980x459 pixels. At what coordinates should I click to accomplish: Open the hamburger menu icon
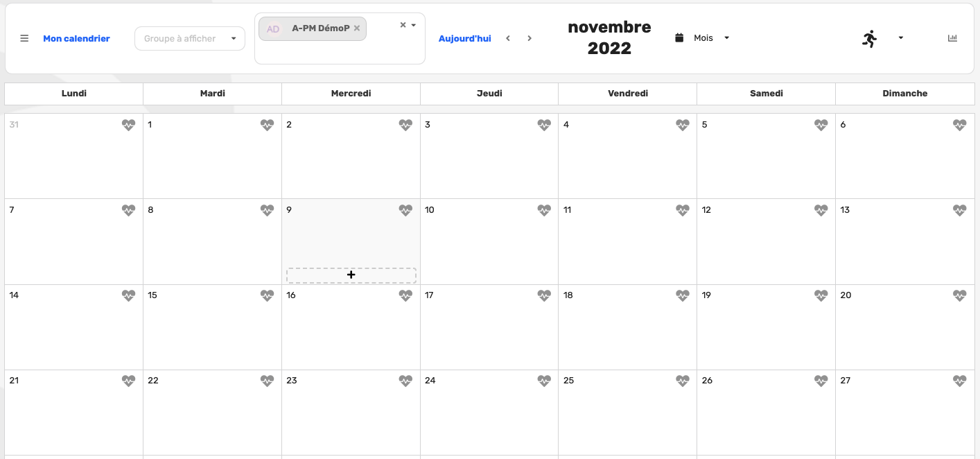(24, 39)
